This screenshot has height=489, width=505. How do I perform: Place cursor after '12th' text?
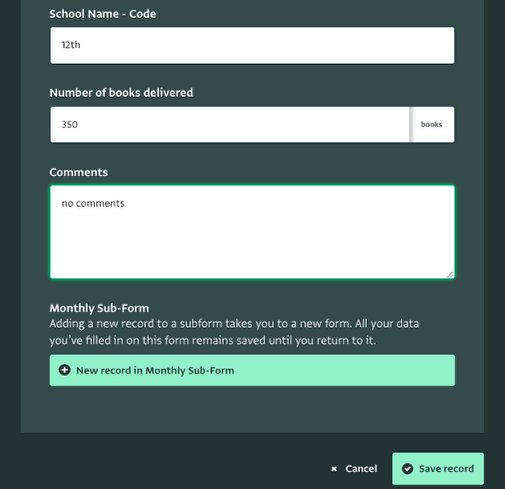click(81, 45)
